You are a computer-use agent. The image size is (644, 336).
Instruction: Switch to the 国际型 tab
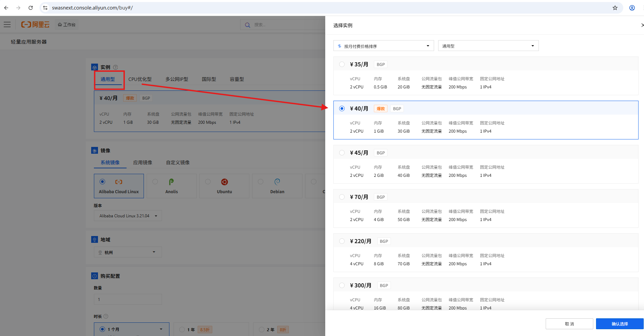point(209,79)
